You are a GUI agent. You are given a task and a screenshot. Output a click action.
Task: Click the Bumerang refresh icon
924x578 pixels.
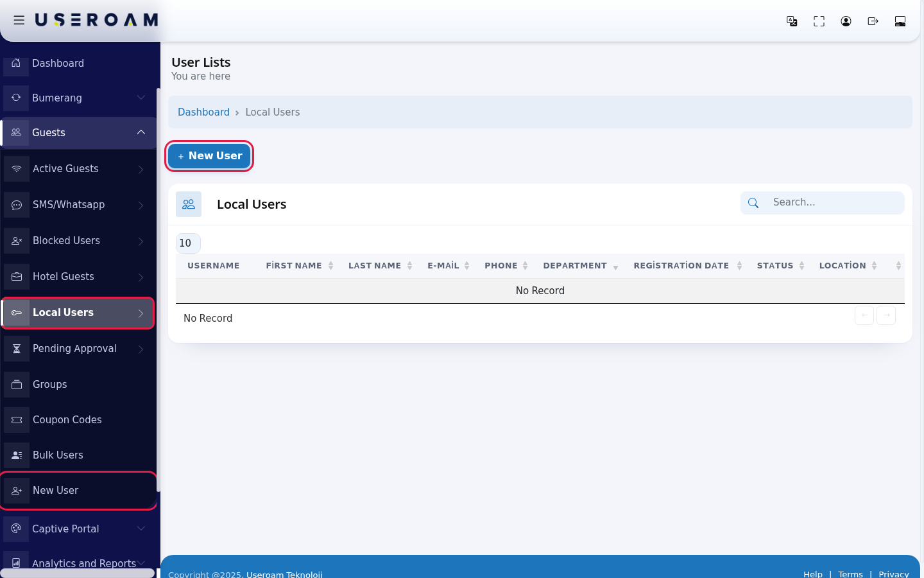(x=16, y=98)
